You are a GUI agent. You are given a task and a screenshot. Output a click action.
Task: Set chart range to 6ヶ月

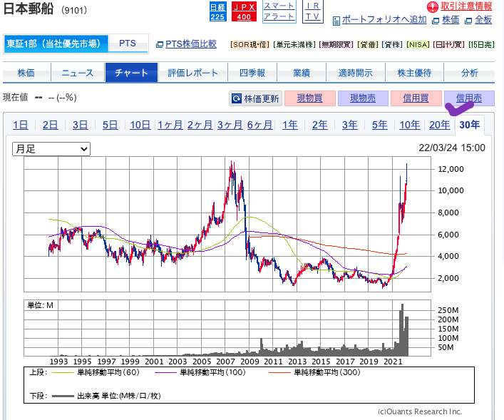(259, 125)
